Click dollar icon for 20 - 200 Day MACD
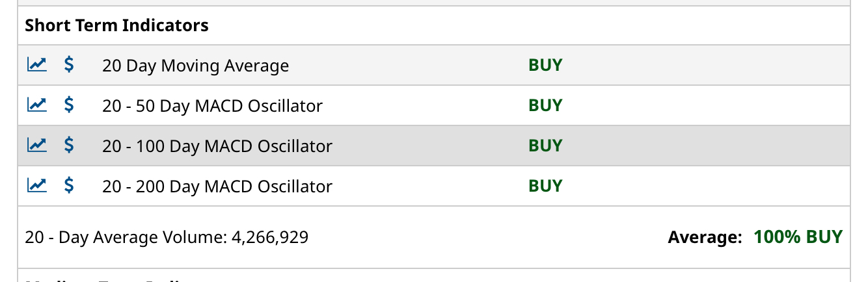868x282 pixels. [69, 185]
